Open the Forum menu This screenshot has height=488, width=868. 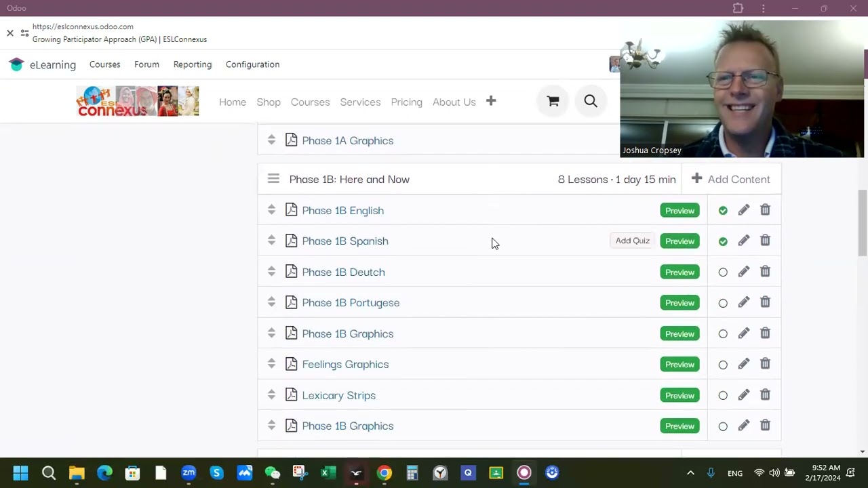pyautogui.click(x=146, y=64)
